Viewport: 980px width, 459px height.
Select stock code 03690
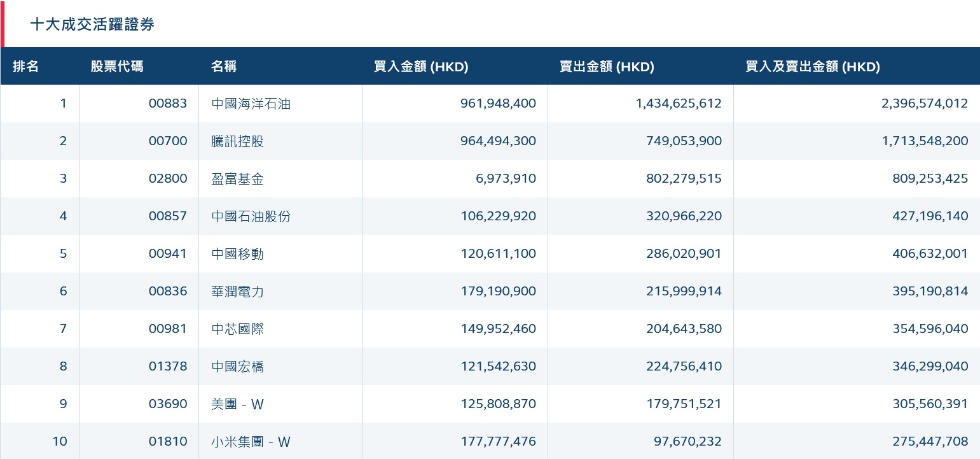point(168,404)
